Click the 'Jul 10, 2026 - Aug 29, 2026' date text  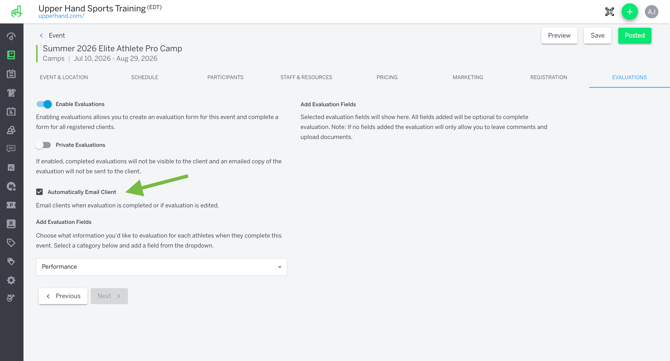point(115,59)
